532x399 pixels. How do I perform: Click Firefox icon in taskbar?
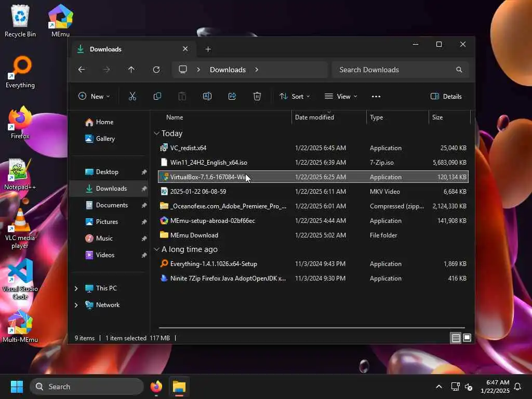tap(156, 387)
